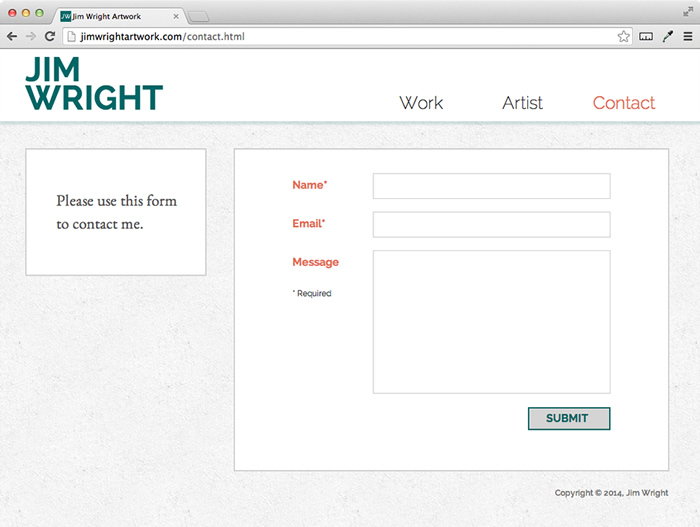Click the ruler extension icon in toolbar

point(646,36)
